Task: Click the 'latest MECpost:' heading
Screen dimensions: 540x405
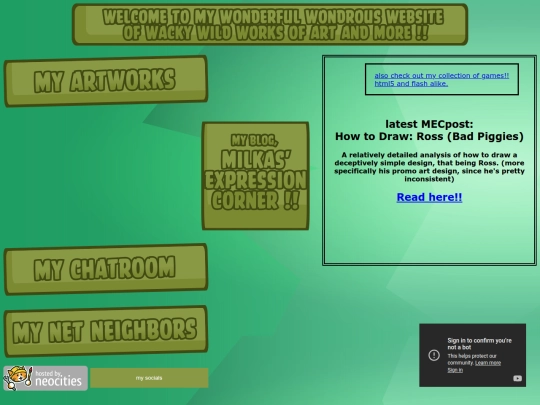Action: click(429, 124)
